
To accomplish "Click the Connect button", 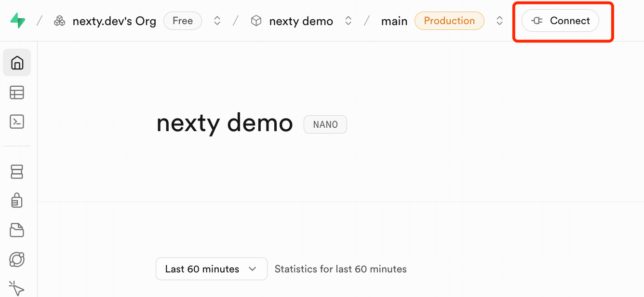I will (x=561, y=21).
